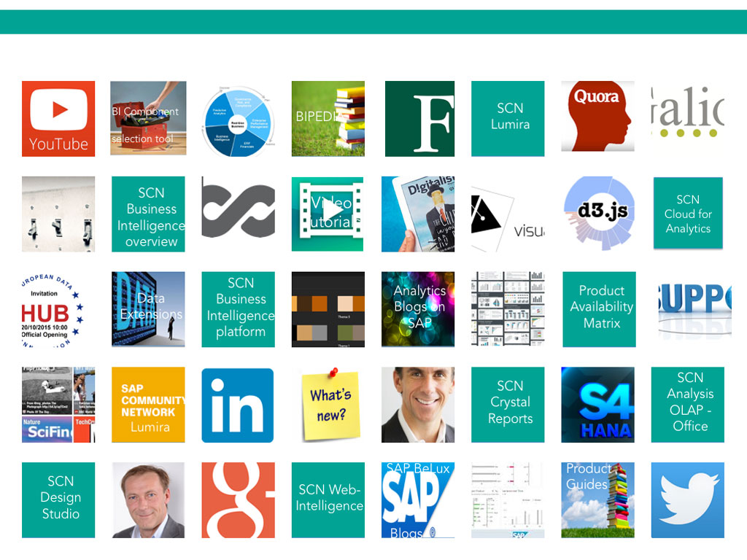Open the blue SUPPORT 3D text tile
The width and height of the screenshot is (747, 560).
coord(694,308)
